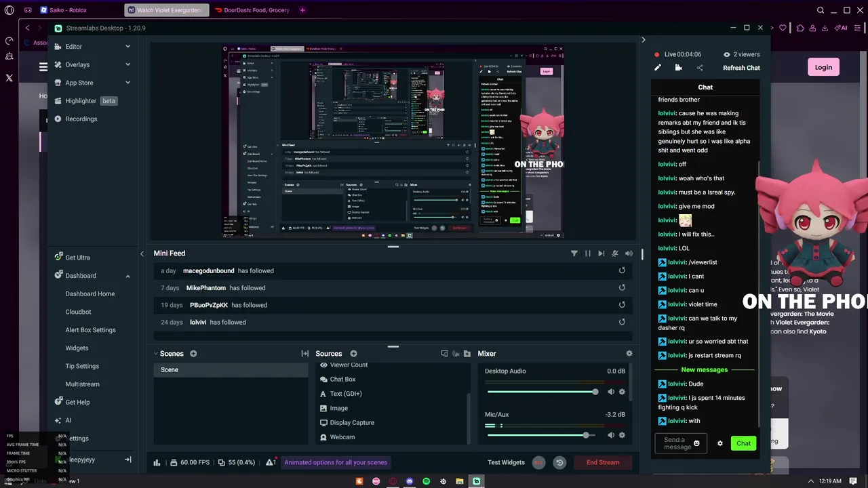This screenshot has width=868, height=488.
Task: Open Multistream dashboard link
Action: pyautogui.click(x=82, y=384)
